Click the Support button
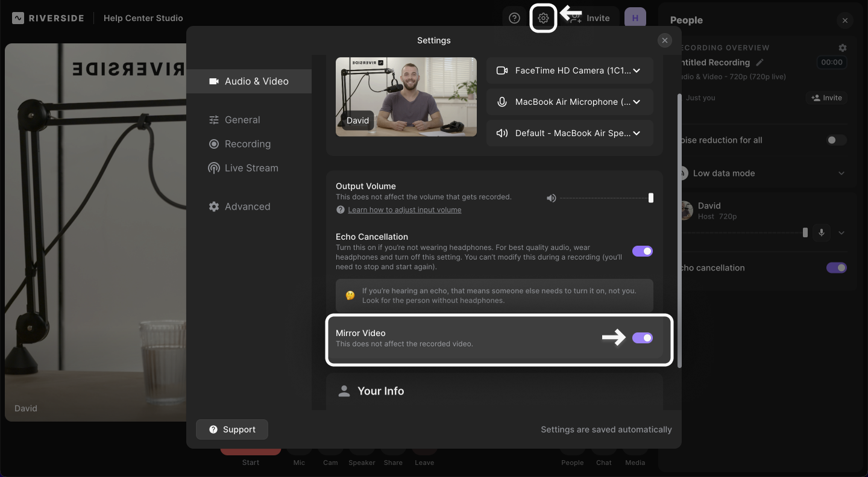The height and width of the screenshot is (477, 868). [232, 429]
